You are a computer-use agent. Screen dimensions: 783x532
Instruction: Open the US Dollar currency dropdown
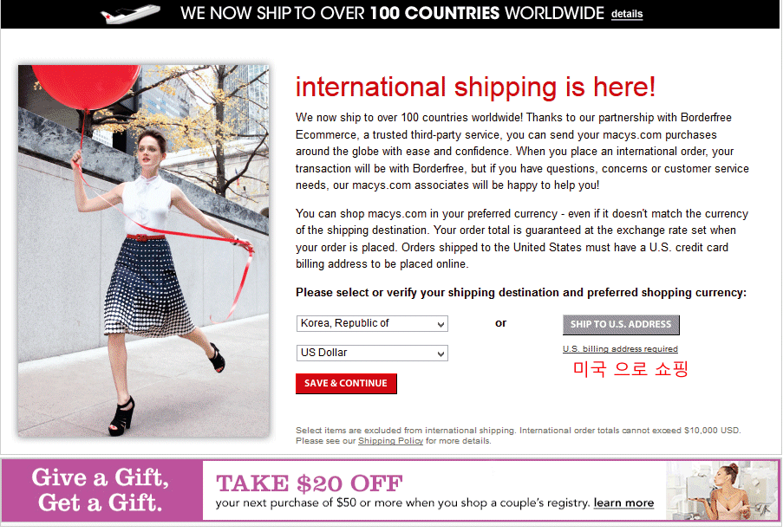372,353
